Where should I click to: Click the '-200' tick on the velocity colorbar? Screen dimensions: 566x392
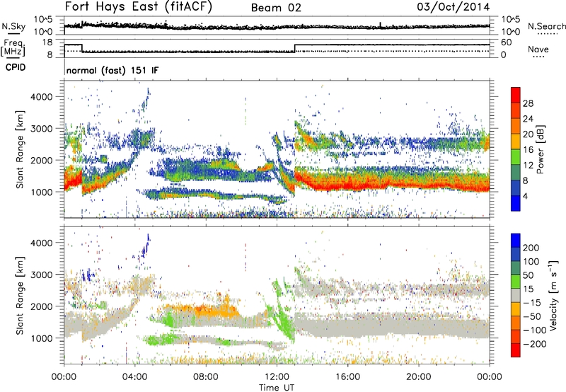coord(534,344)
